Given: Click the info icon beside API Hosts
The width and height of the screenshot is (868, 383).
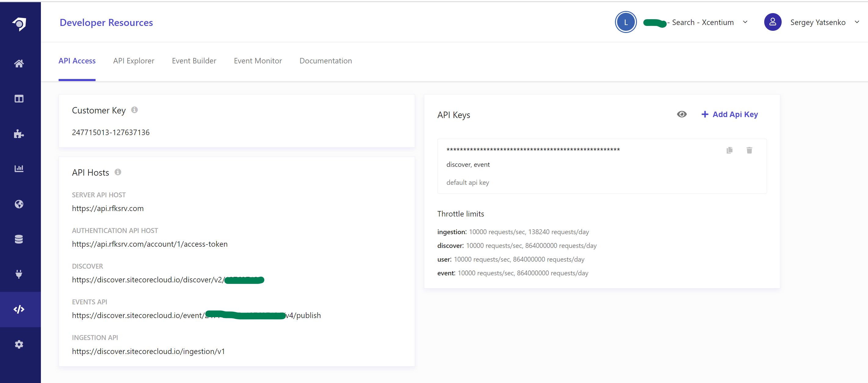Looking at the screenshot, I should pyautogui.click(x=118, y=172).
